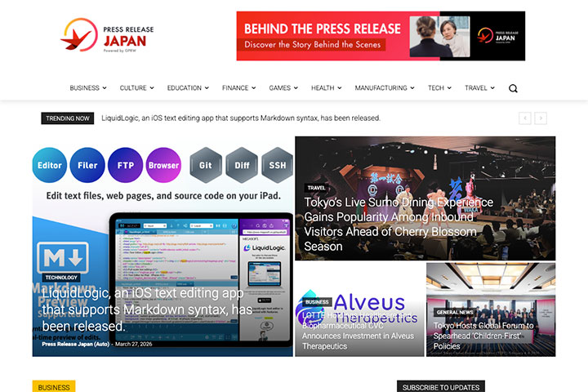Click the yellow BUSINESS section heading
Image resolution: width=588 pixels, height=392 pixels.
point(54,387)
